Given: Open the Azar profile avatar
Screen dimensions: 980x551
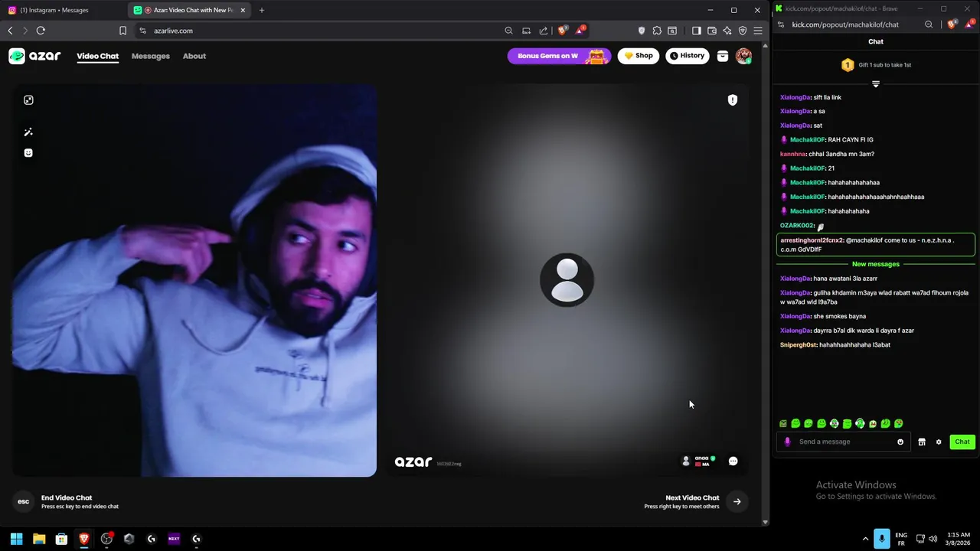Looking at the screenshot, I should (743, 56).
